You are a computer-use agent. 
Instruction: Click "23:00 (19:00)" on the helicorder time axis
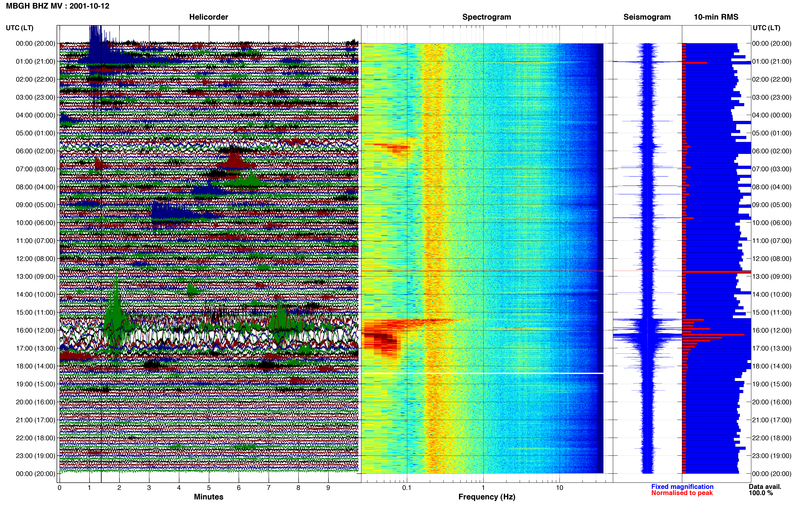[36, 456]
